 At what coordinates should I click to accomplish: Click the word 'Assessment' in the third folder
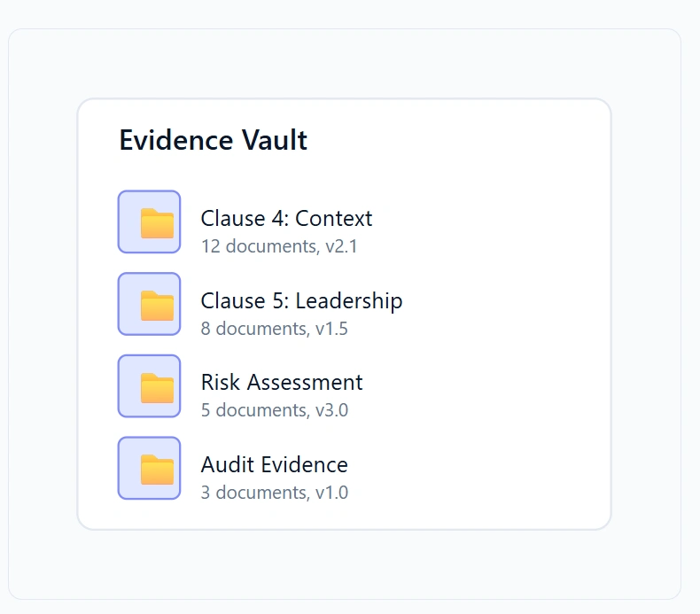304,383
